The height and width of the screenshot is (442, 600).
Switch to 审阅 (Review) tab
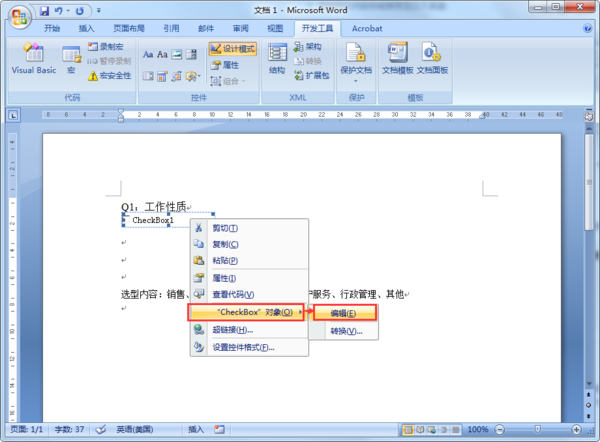[x=241, y=28]
